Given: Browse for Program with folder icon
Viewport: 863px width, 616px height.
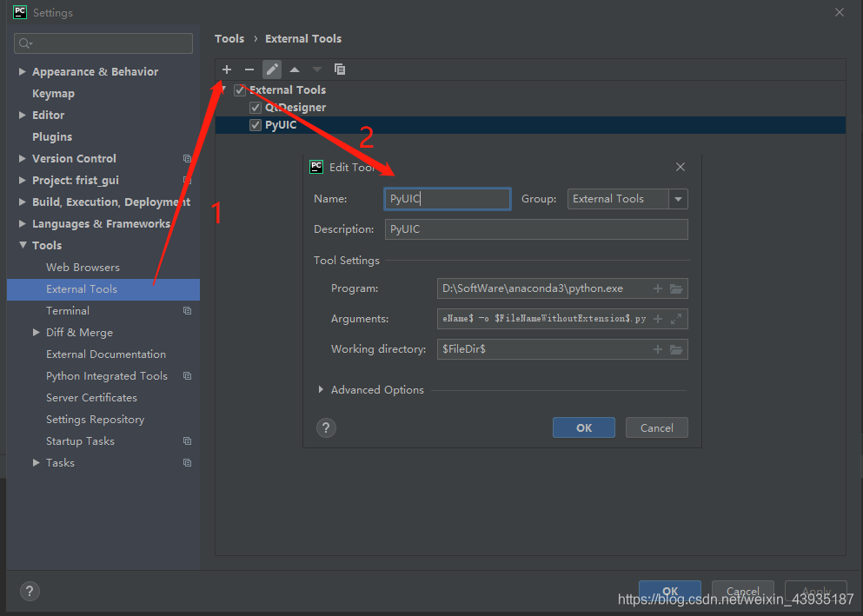Looking at the screenshot, I should point(676,288).
